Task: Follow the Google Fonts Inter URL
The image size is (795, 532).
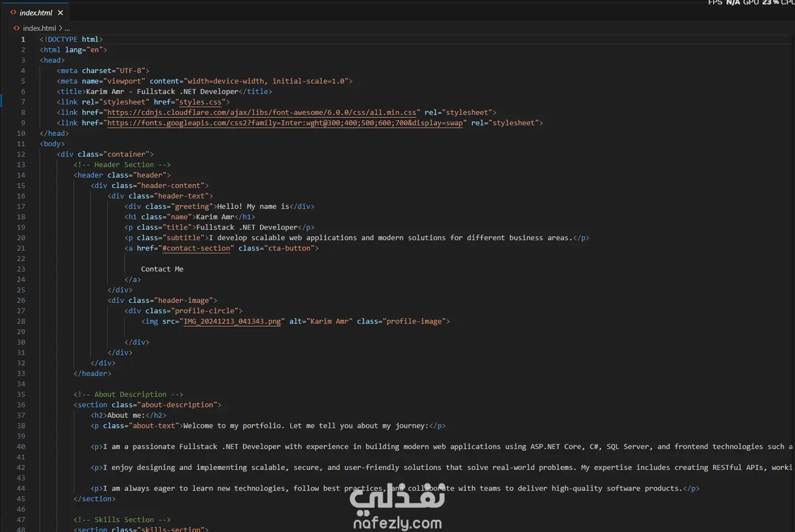Action: [285, 123]
